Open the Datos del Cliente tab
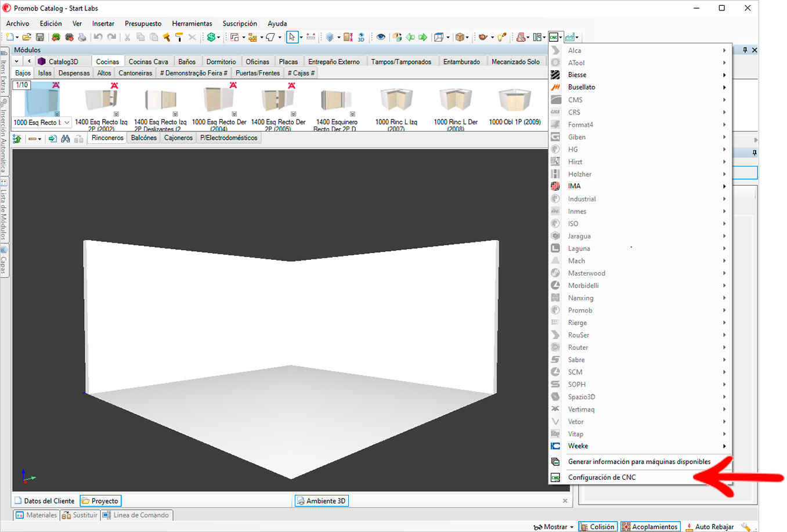This screenshot has width=787, height=532. 44,501
